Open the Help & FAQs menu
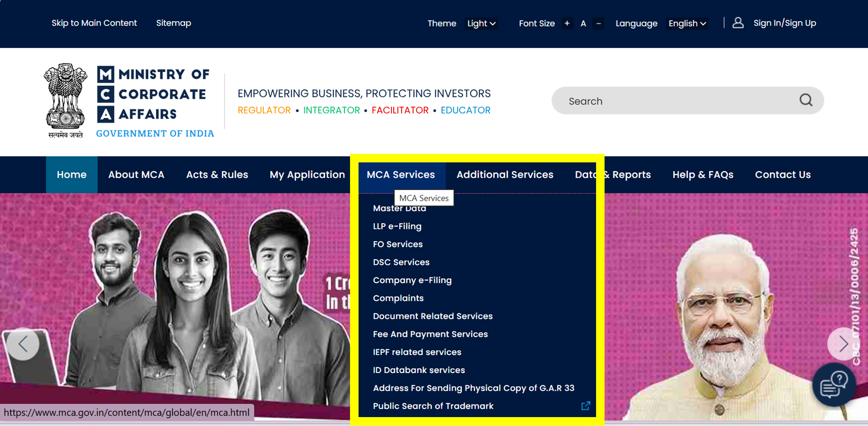The height and width of the screenshot is (426, 868). click(x=703, y=175)
